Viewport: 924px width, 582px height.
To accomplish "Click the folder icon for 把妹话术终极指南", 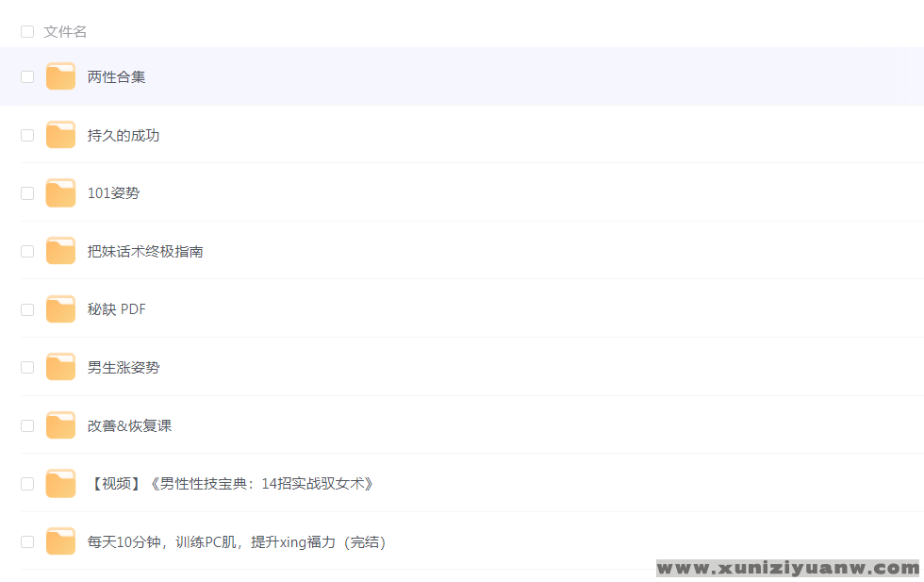I will tap(60, 252).
